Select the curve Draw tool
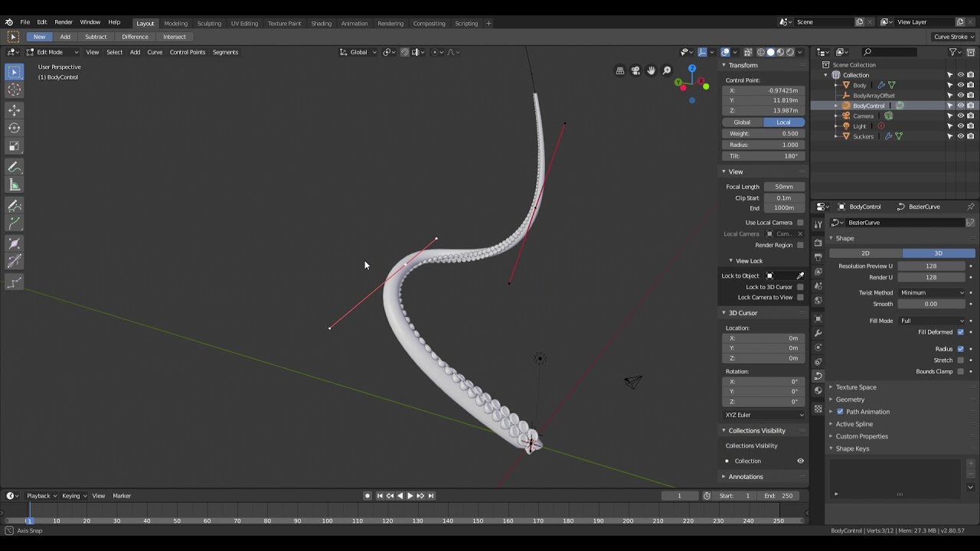 [x=14, y=206]
